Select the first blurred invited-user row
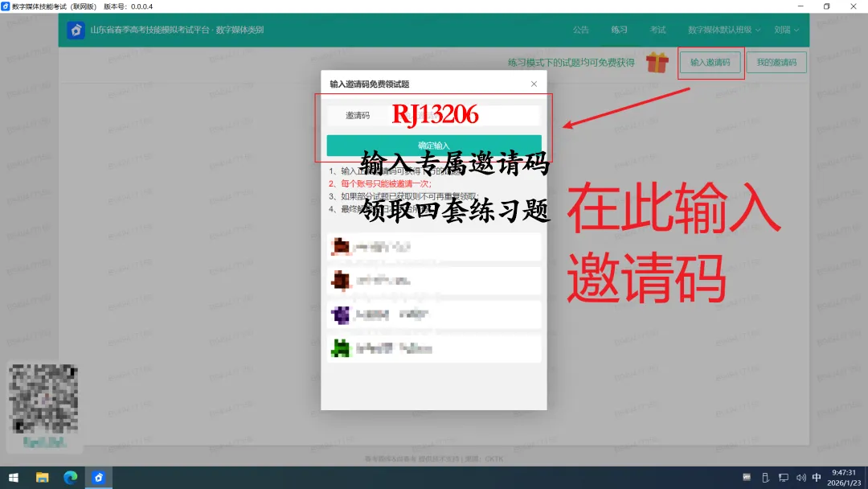 [x=433, y=247]
